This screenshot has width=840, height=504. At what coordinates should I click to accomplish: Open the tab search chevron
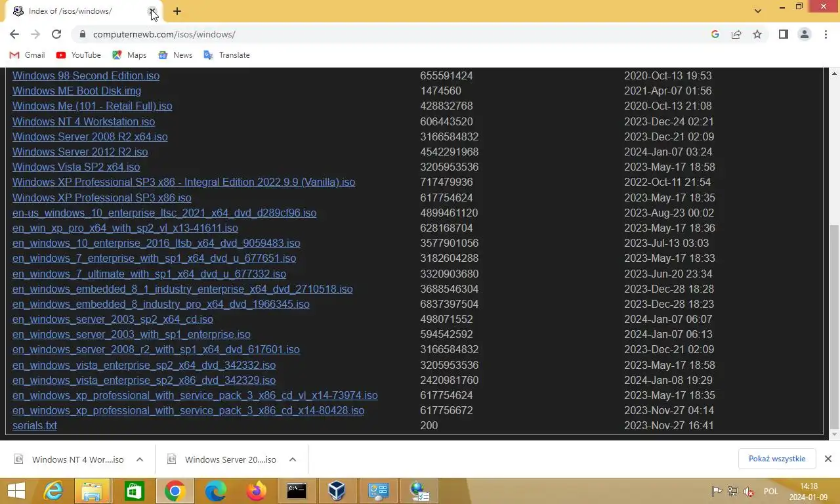click(x=758, y=11)
